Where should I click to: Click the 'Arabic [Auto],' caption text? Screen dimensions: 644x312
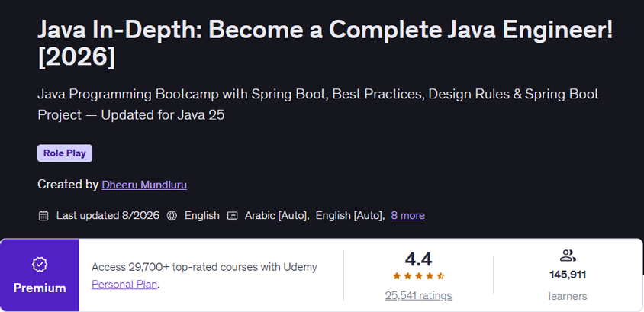tap(277, 215)
